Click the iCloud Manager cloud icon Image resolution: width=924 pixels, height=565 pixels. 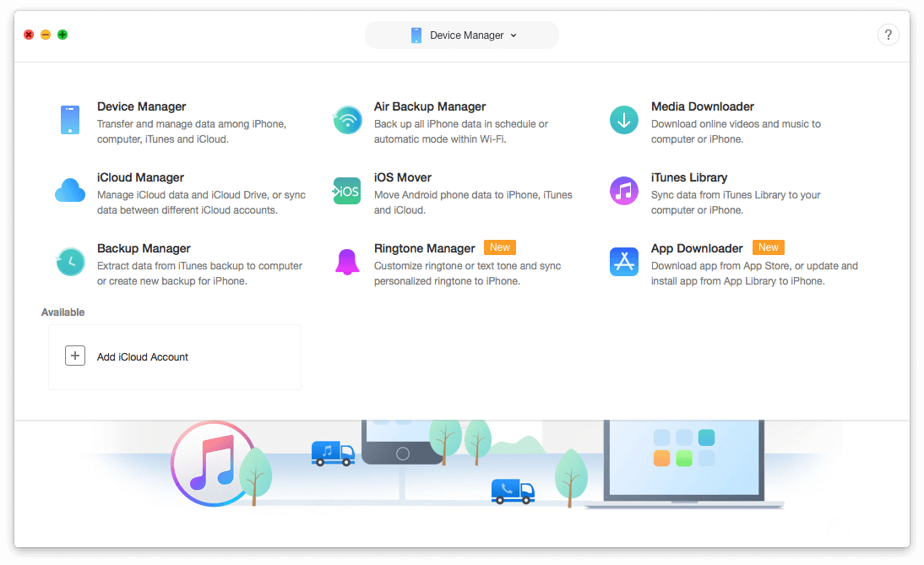pyautogui.click(x=69, y=190)
